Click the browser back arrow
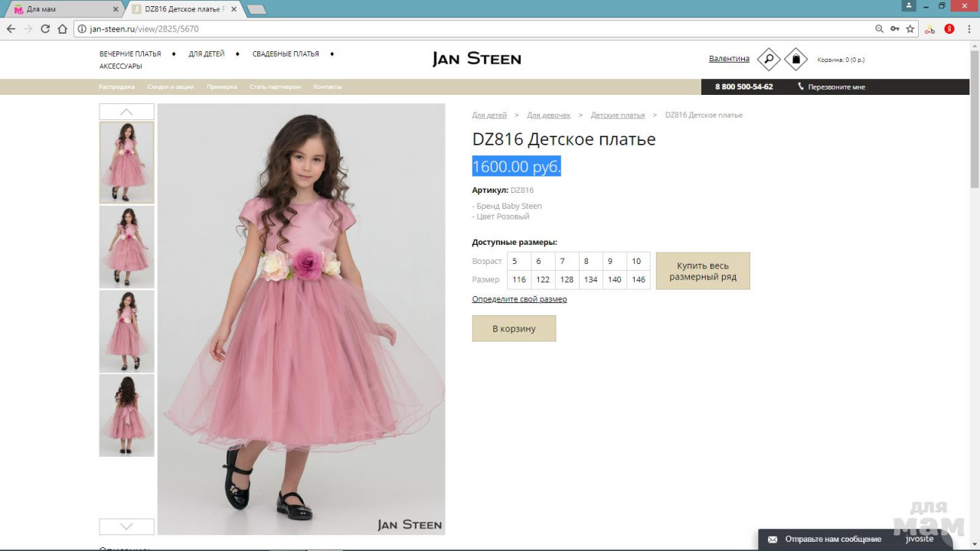980x551 pixels. pos(11,29)
